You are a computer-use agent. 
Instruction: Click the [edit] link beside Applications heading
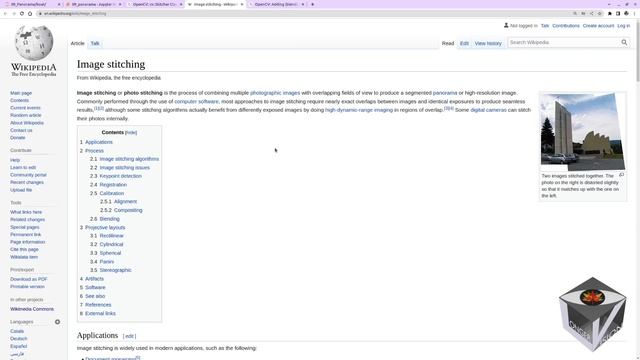pyautogui.click(x=129, y=336)
